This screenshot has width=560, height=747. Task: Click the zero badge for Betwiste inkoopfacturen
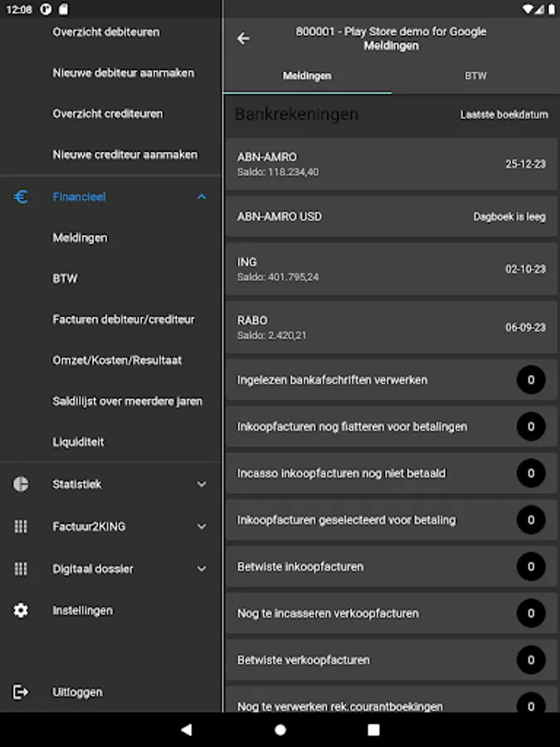click(x=530, y=567)
